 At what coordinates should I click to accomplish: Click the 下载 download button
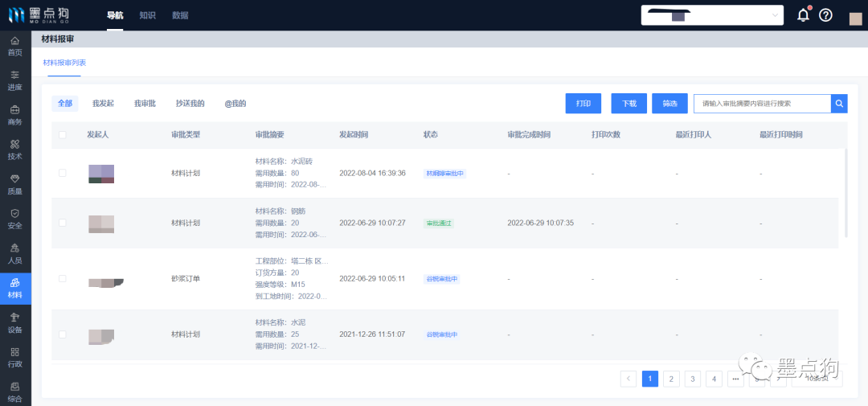point(628,103)
